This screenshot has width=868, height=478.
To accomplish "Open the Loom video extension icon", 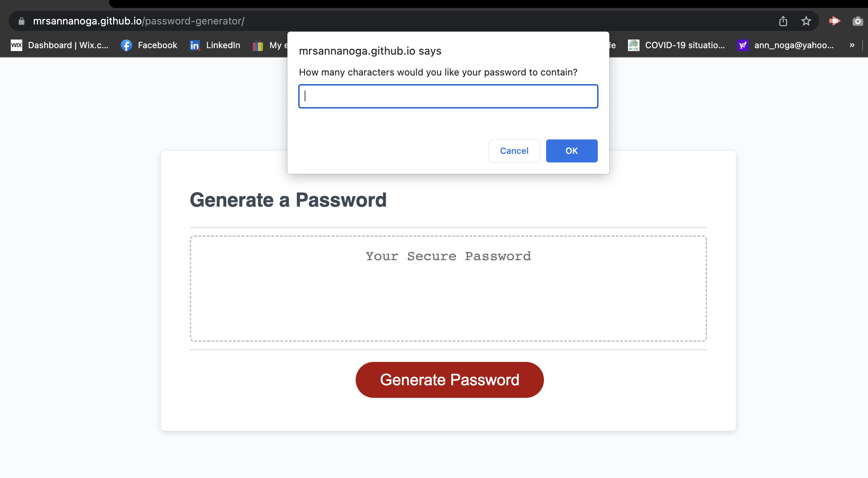I will click(835, 20).
